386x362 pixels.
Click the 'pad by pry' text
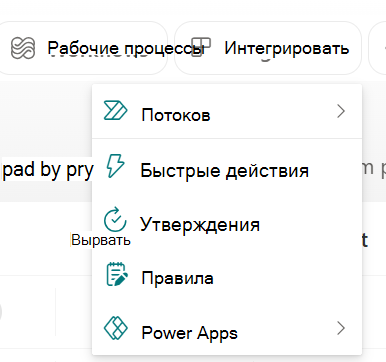pos(48,169)
